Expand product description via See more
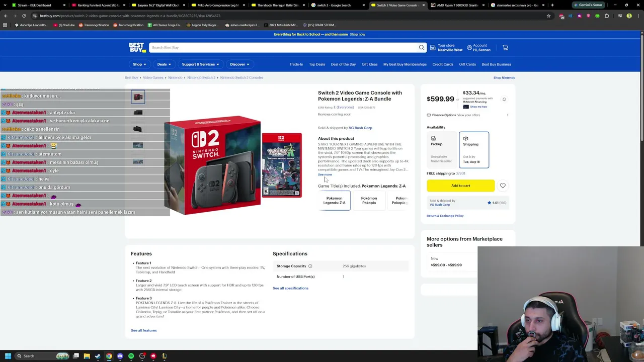Viewport: 644px width, 362px height. (x=325, y=174)
